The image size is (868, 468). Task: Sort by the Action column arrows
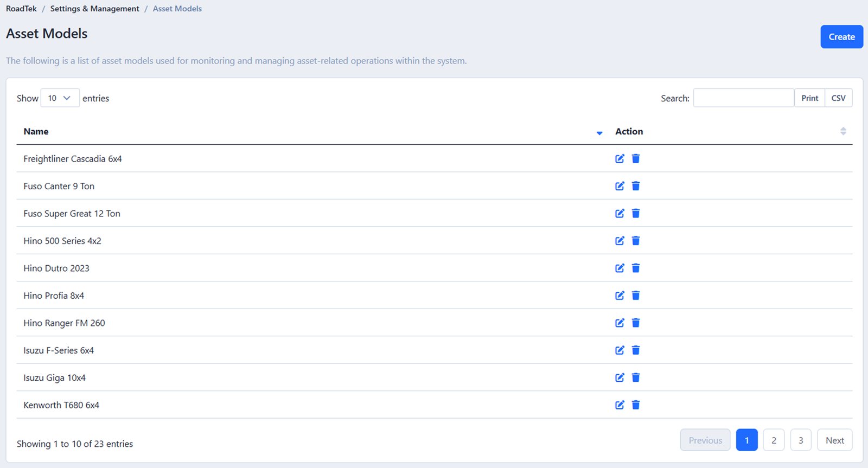843,131
